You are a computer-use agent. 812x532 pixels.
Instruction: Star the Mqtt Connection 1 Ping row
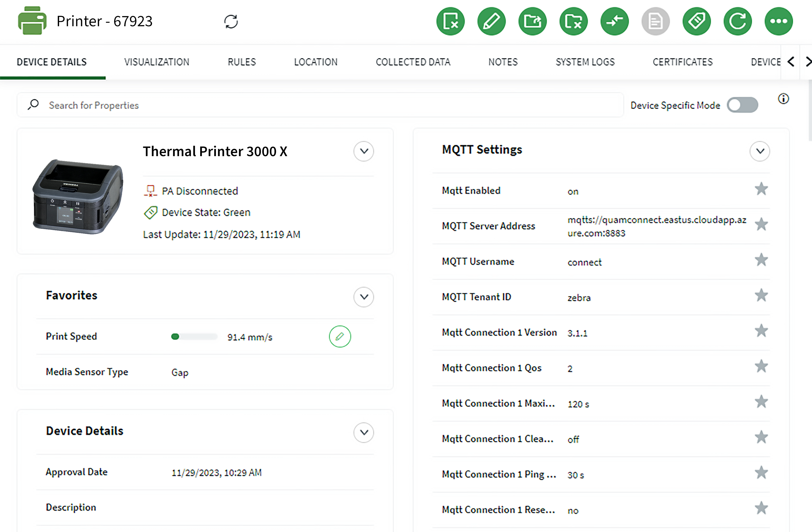(x=761, y=472)
